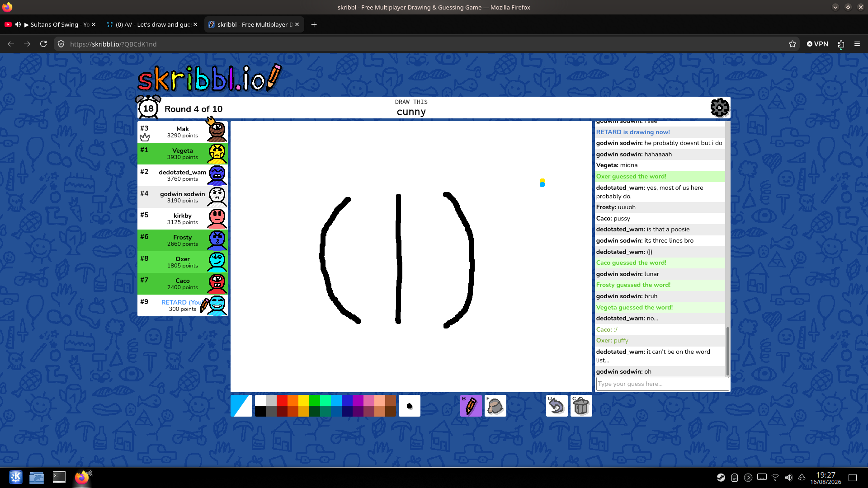This screenshot has width=868, height=488.
Task: Select the fill bucket tool
Action: pos(495,406)
